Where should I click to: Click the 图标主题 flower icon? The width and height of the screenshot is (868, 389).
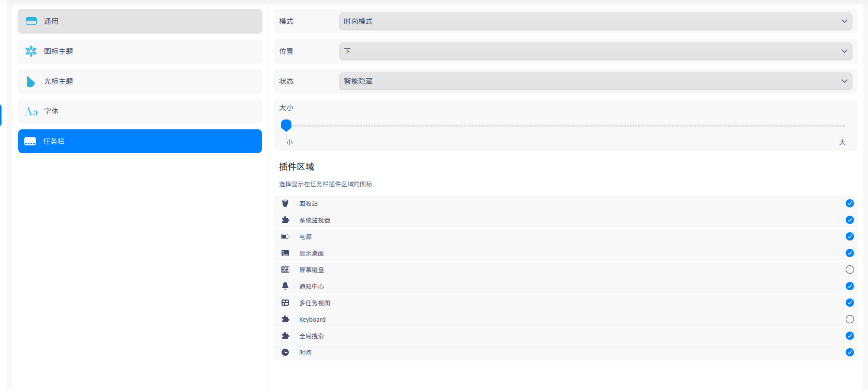pos(31,51)
